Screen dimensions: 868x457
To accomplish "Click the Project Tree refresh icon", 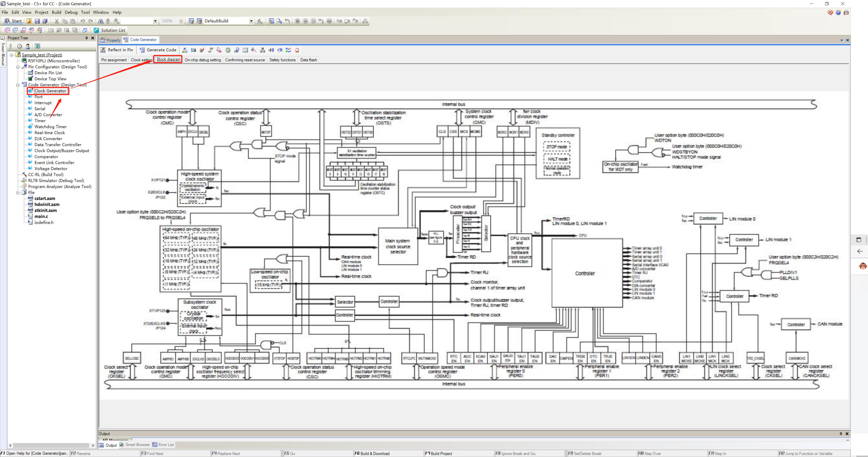I will coord(37,46).
